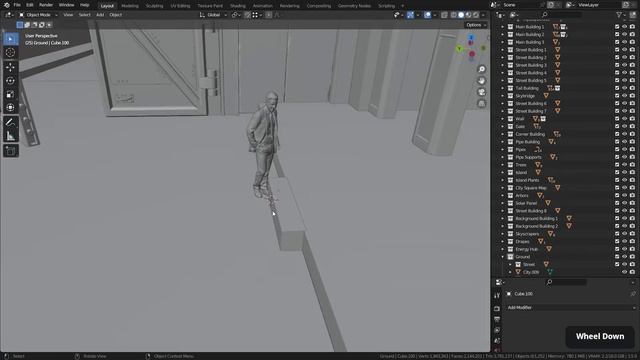Image resolution: width=640 pixels, height=360 pixels.
Task: Open the shading options dropdown arrow
Action: tap(483, 15)
